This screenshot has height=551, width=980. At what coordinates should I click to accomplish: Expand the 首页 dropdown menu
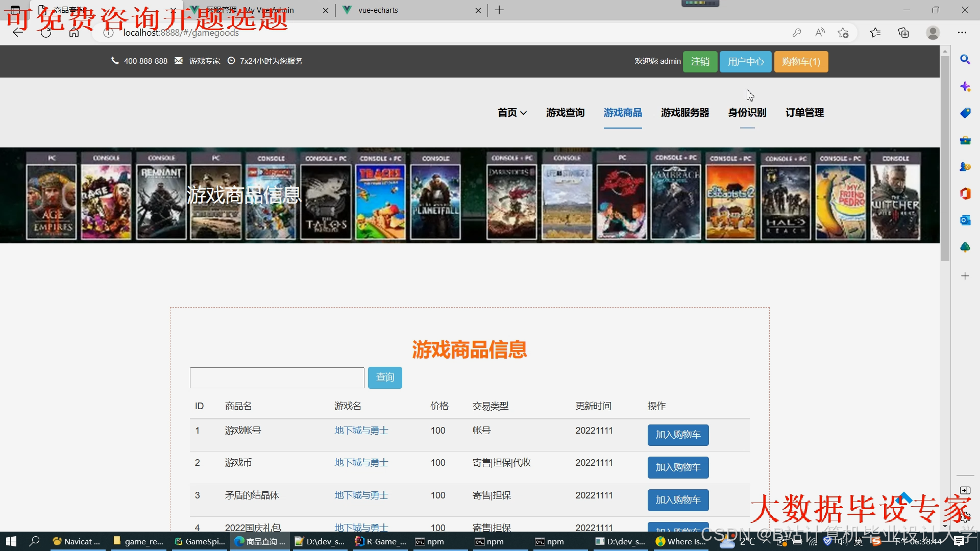[512, 113]
